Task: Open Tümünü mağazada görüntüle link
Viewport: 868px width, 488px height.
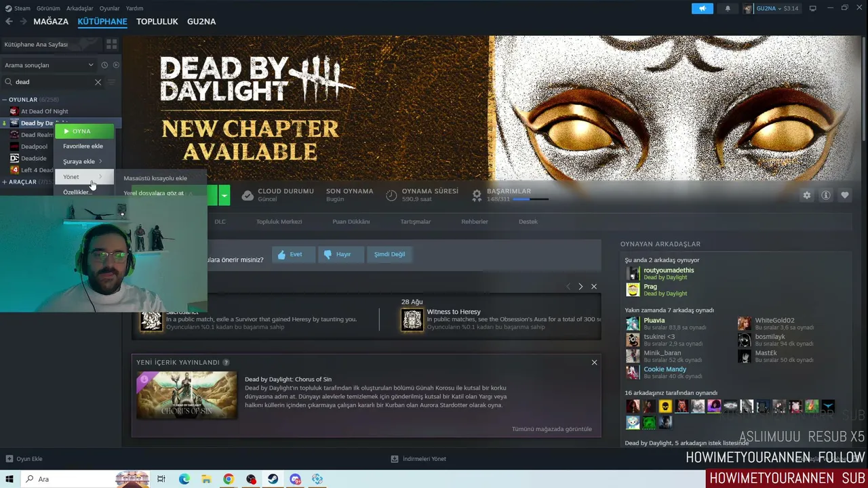Action: 552,429
